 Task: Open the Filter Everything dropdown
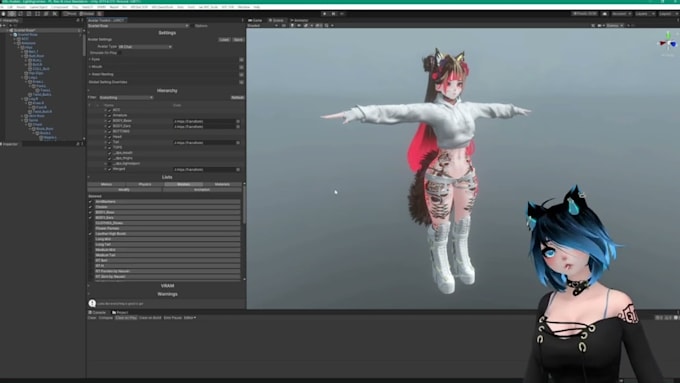click(x=126, y=98)
